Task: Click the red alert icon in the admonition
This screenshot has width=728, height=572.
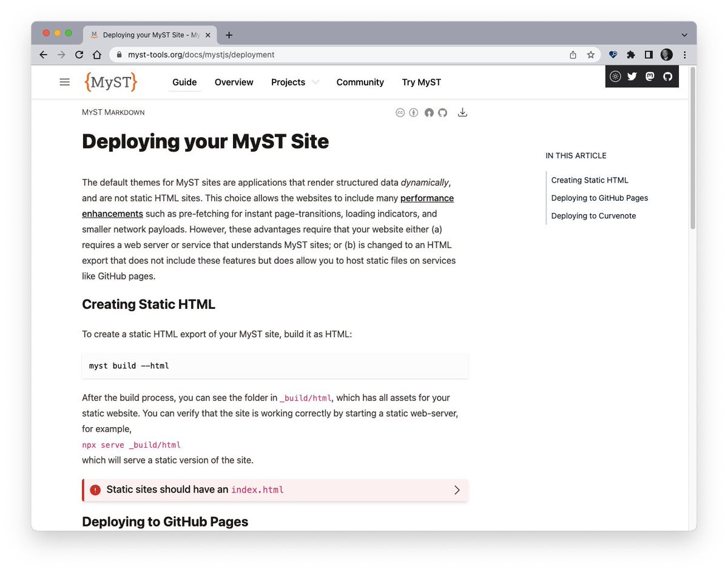Action: 95,490
